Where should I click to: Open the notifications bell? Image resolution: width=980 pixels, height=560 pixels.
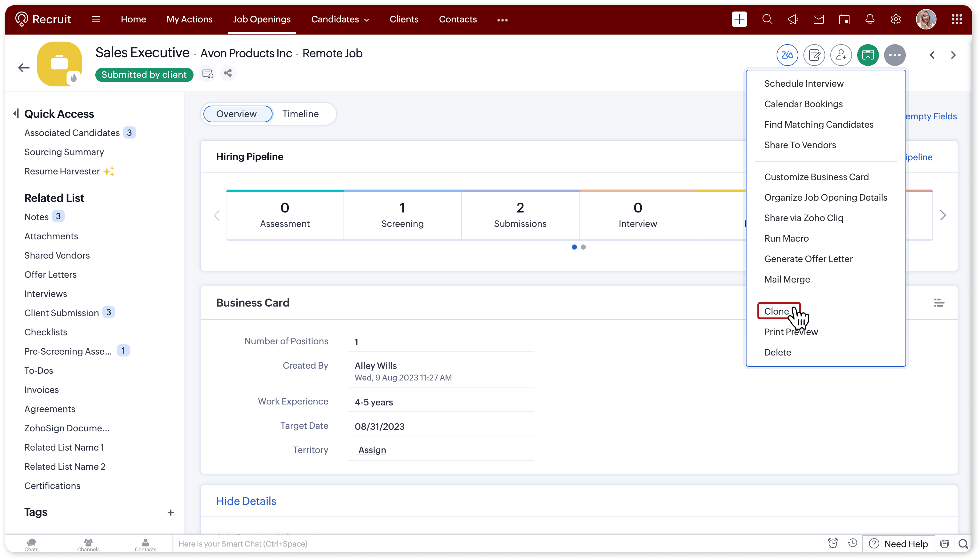point(870,19)
